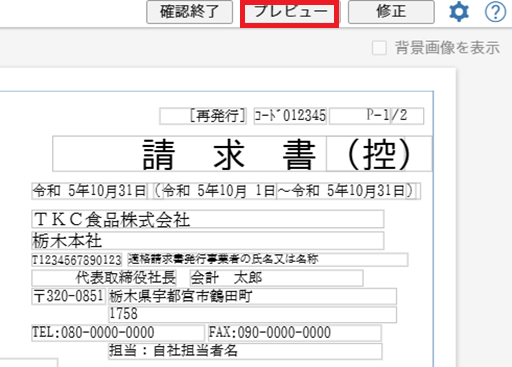Select the date 令和 5年10月31日 field

point(89,191)
